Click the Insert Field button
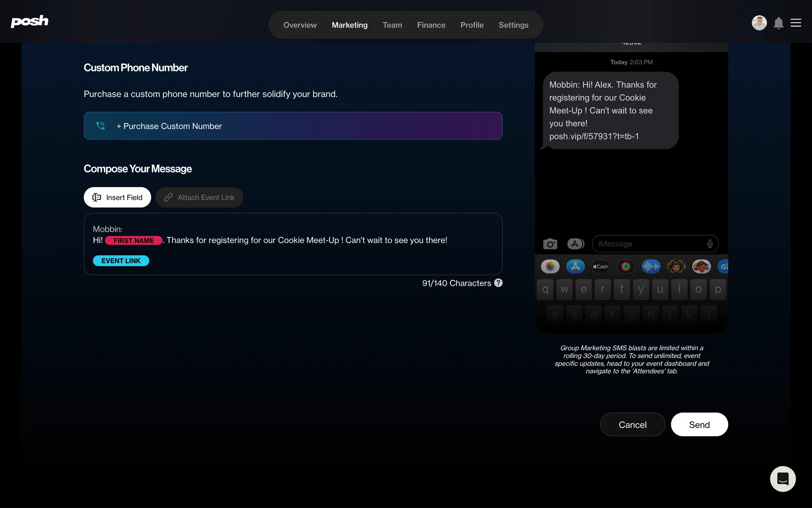The height and width of the screenshot is (508, 812). pos(117,197)
